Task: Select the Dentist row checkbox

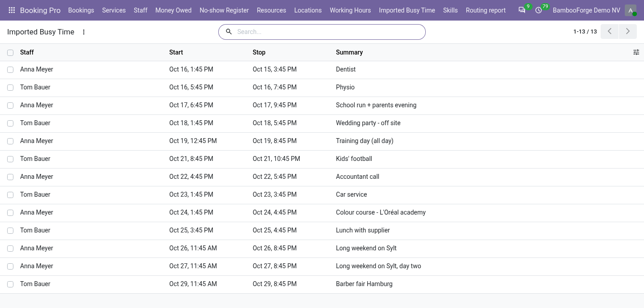Action: pyautogui.click(x=10, y=70)
